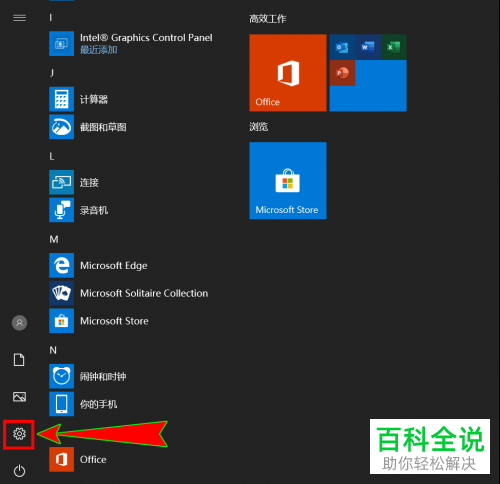The image size is (500, 484).
Task: Open Settings gear icon
Action: tap(19, 434)
